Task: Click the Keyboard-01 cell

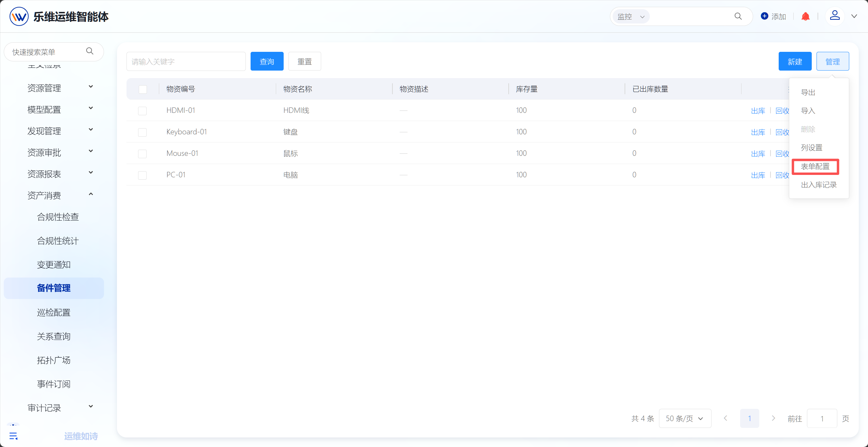Action: [x=186, y=132]
